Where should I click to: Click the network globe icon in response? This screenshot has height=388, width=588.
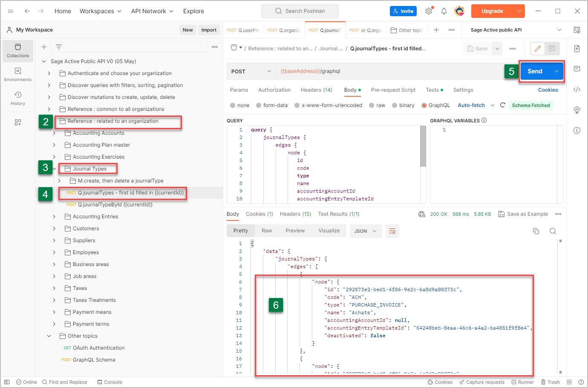pyautogui.click(x=422, y=214)
